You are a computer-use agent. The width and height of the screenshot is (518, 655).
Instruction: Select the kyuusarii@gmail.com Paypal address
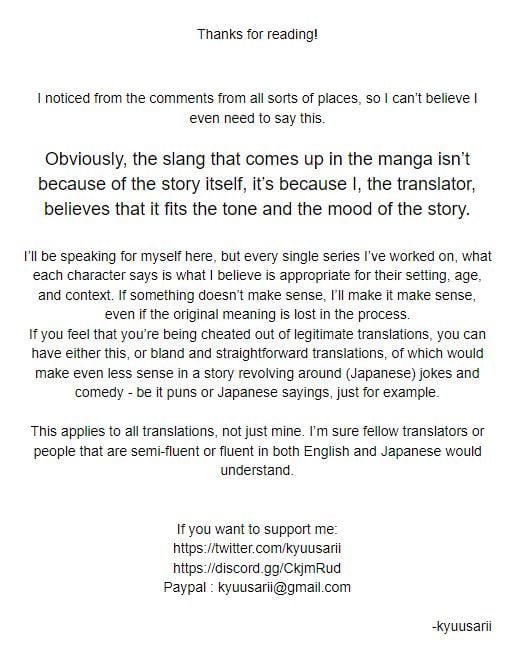[284, 587]
